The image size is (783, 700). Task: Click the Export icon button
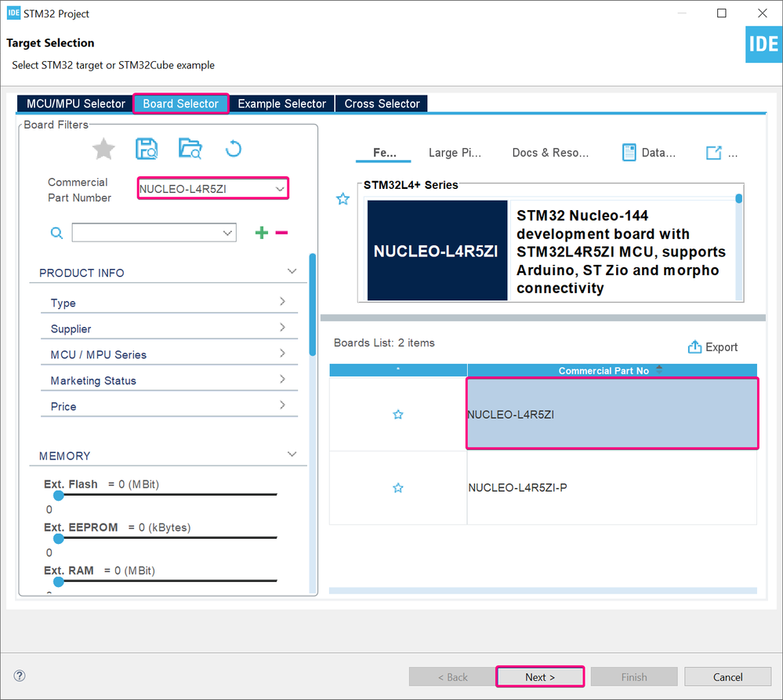[712, 347]
